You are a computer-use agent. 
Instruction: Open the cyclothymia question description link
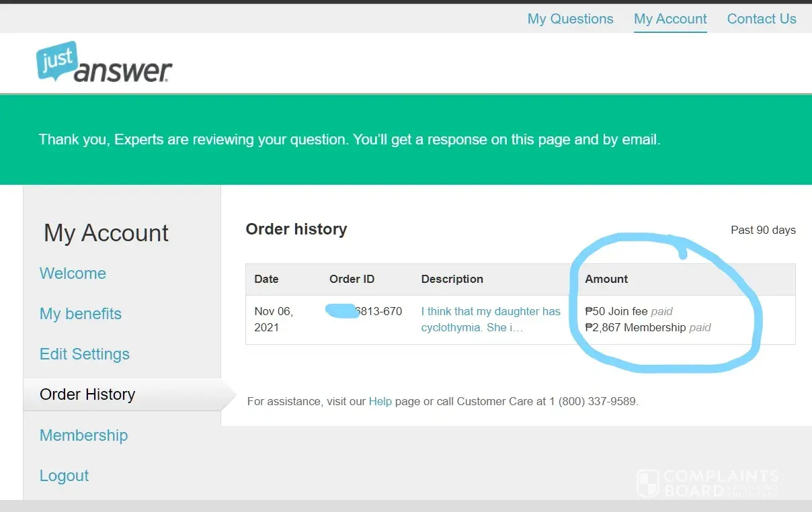click(491, 319)
